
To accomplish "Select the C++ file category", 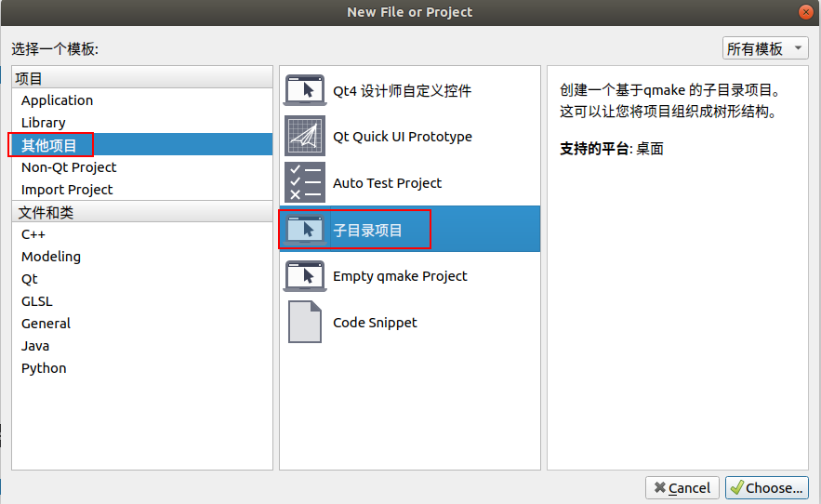I will tap(142, 234).
